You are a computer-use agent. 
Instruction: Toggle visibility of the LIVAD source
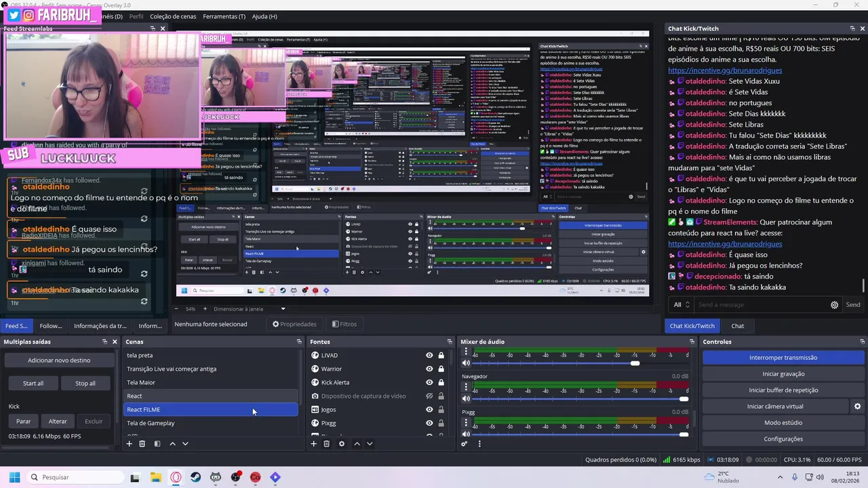429,355
